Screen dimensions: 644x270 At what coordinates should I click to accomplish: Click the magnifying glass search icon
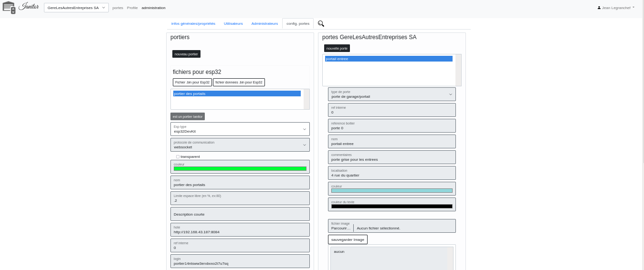321,23
